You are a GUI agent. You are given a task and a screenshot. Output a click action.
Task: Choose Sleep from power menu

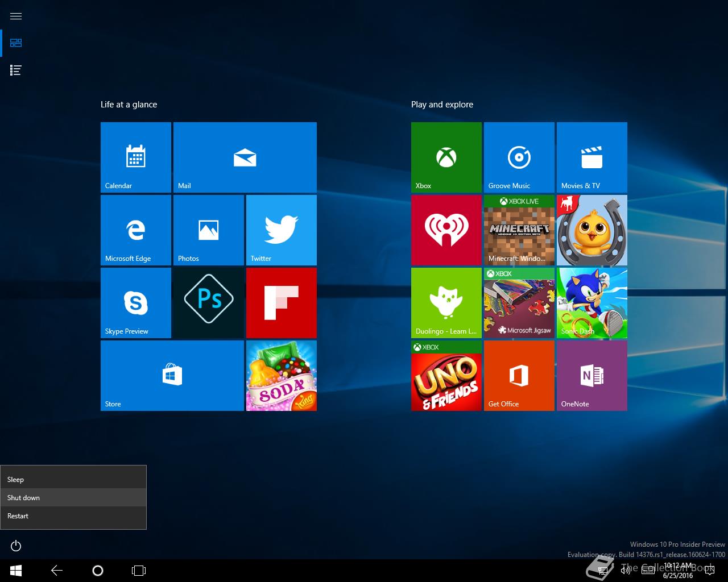tap(73, 479)
